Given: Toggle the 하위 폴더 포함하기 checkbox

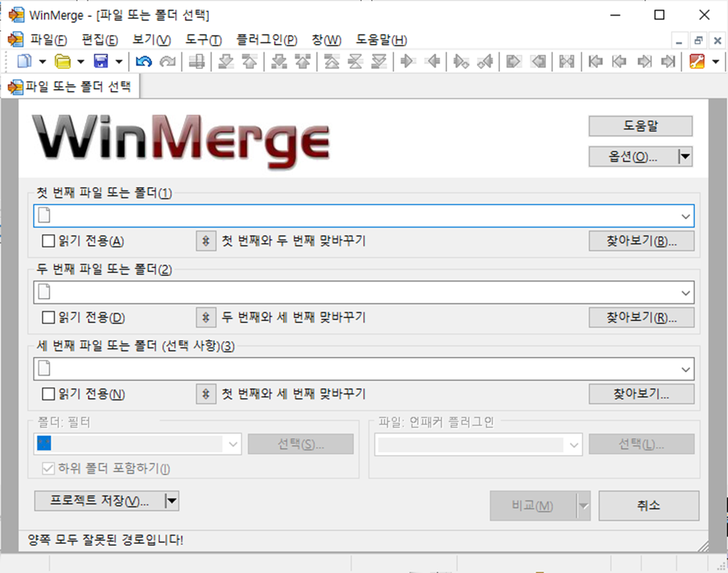Looking at the screenshot, I should tap(48, 469).
